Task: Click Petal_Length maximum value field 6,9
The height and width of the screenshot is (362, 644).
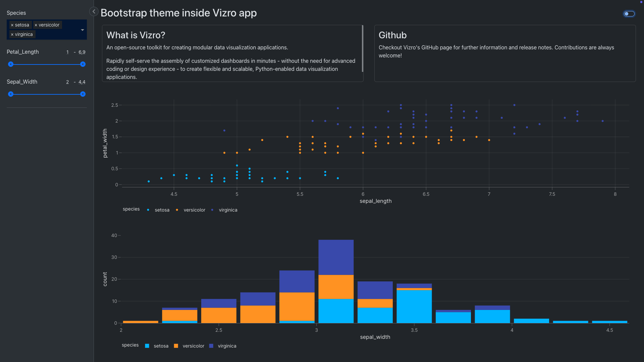Action: pos(82,52)
